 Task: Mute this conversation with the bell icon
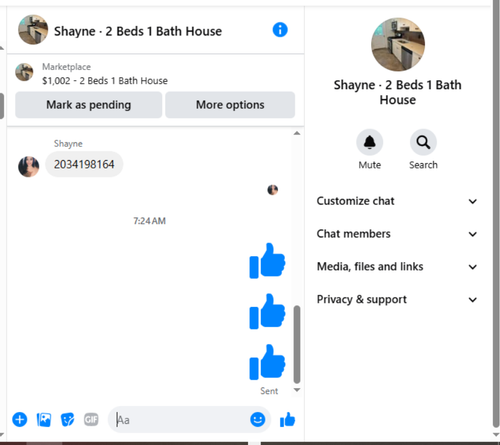(370, 142)
